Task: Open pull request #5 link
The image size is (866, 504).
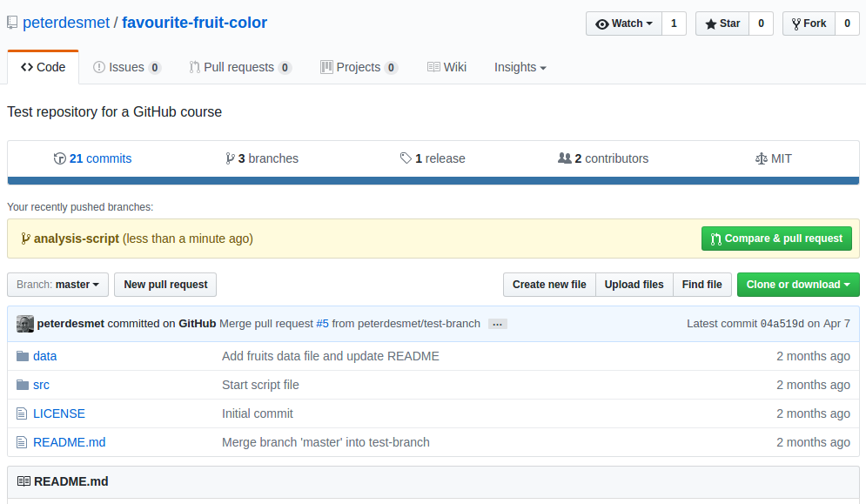Action: [x=323, y=323]
